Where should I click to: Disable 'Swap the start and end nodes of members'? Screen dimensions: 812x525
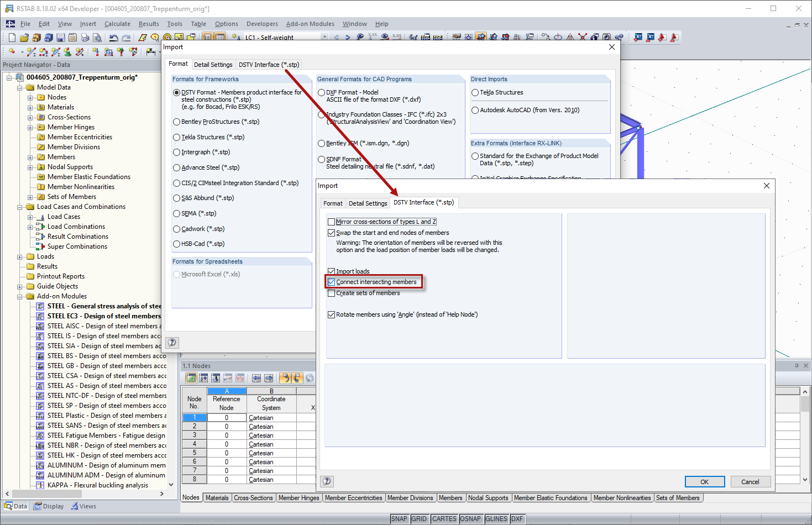pos(332,233)
